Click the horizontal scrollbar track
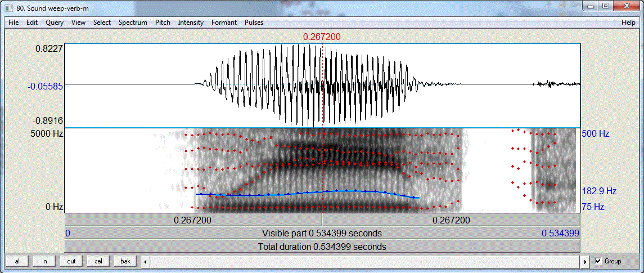 point(365,261)
